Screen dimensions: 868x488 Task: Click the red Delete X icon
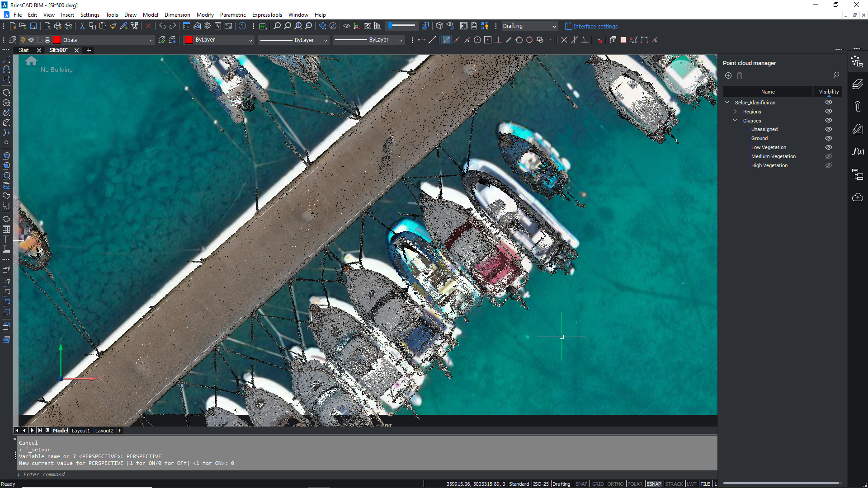[x=148, y=26]
